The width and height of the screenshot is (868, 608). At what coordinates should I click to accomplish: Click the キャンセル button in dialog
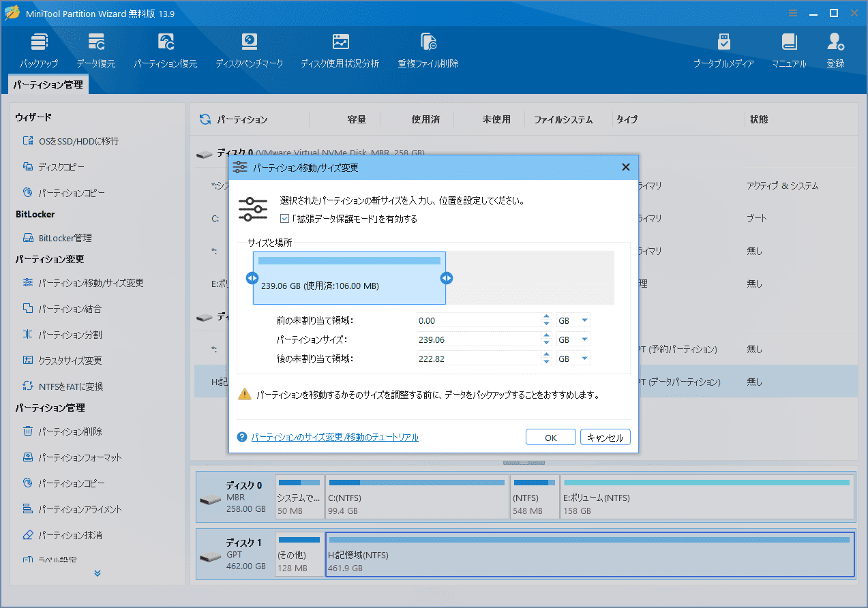(x=605, y=438)
